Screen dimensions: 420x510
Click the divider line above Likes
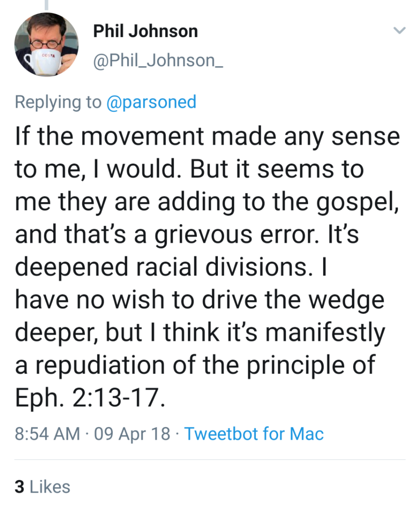pyautogui.click(x=210, y=459)
